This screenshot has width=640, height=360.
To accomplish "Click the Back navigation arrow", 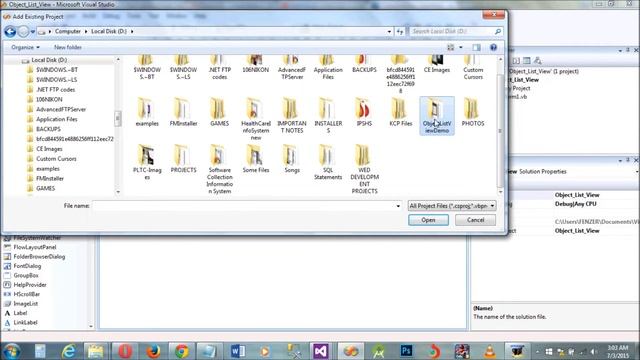I will [x=10, y=31].
